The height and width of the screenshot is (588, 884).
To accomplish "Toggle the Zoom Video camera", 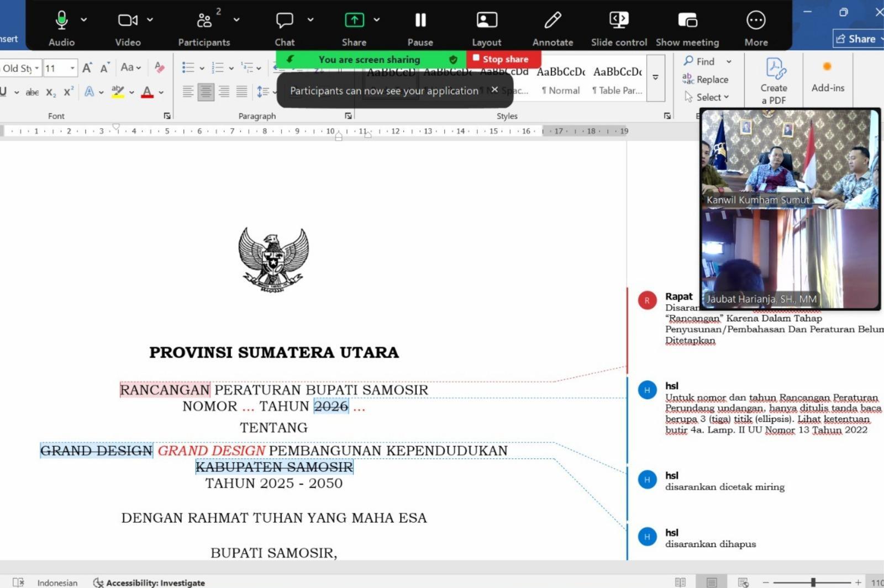I will [127, 21].
